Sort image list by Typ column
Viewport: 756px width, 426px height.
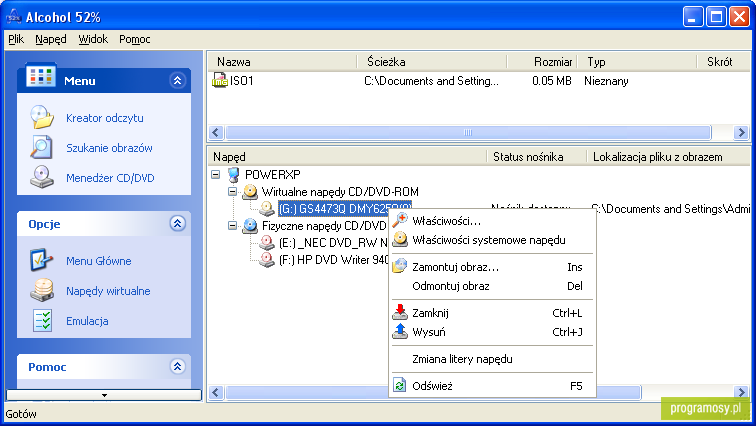coord(637,62)
